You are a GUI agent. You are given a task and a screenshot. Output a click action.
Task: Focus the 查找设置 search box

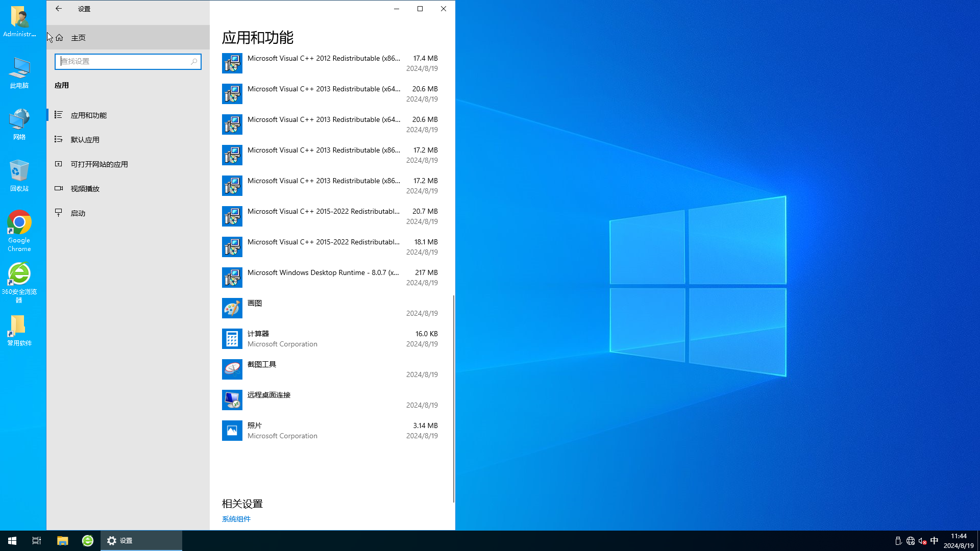[128, 62]
